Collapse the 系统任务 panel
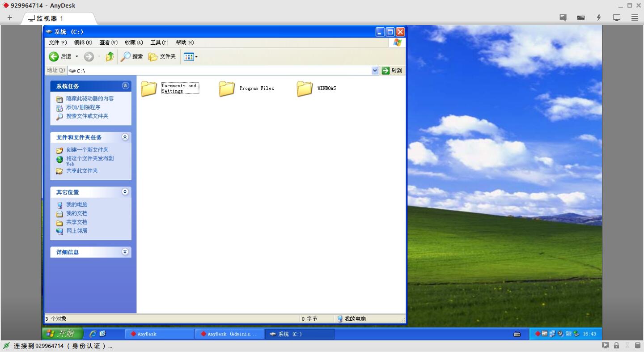The width and height of the screenshot is (644, 352). 125,86
